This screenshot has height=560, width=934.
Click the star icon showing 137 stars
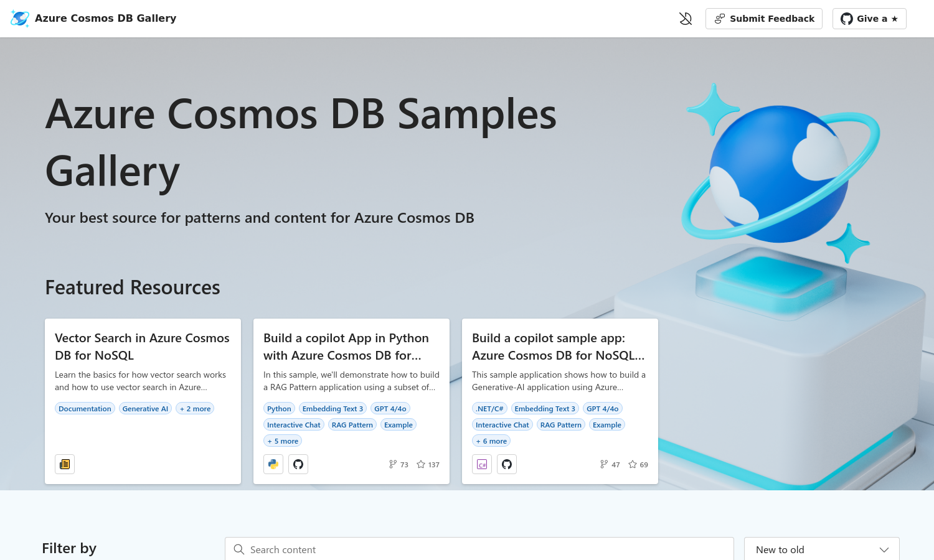pyautogui.click(x=422, y=464)
